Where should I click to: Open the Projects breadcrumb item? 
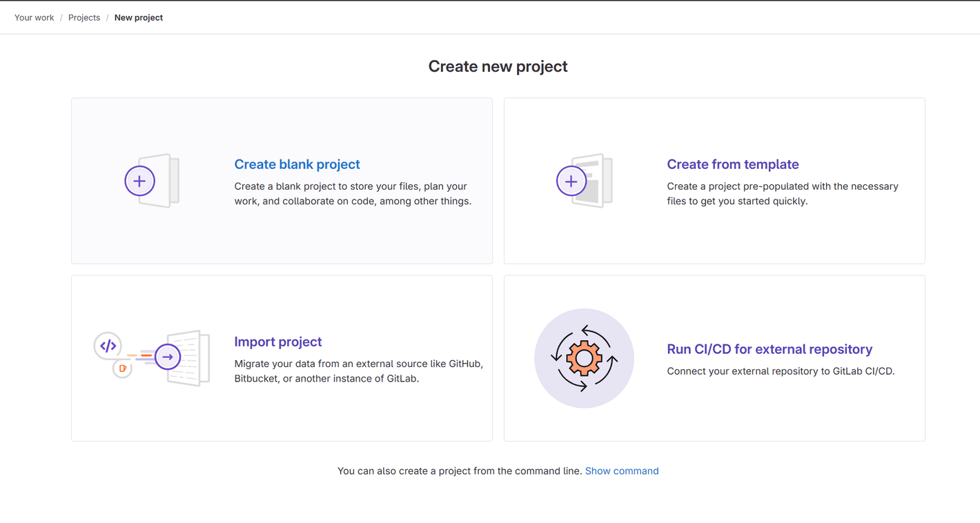click(x=84, y=17)
